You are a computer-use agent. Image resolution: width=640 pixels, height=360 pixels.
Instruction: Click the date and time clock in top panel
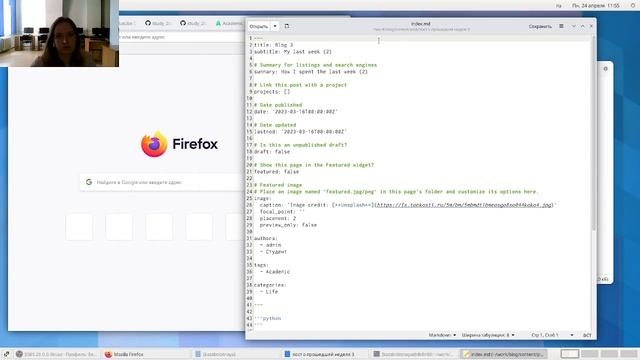pos(596,6)
